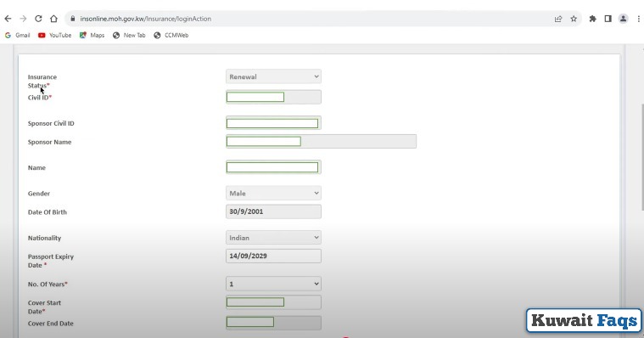Open CCMWeb bookmark
This screenshot has height=338, width=644.
(171, 36)
